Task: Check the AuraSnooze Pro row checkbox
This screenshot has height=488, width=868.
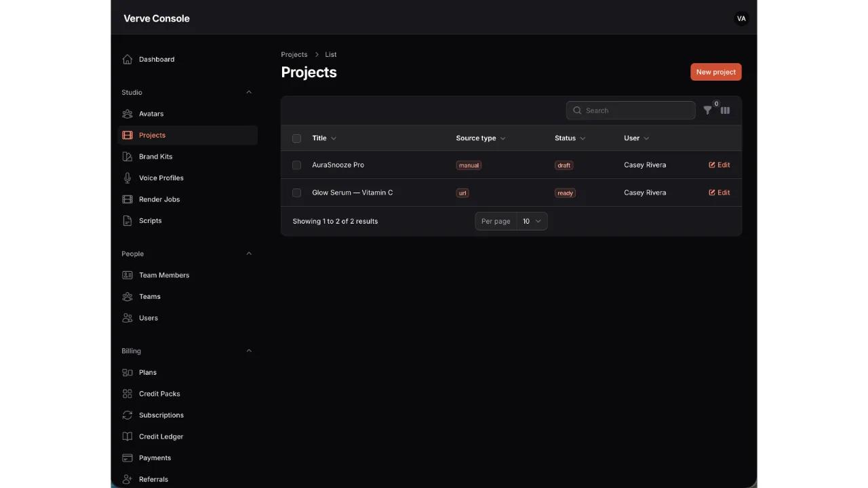Action: tap(296, 165)
